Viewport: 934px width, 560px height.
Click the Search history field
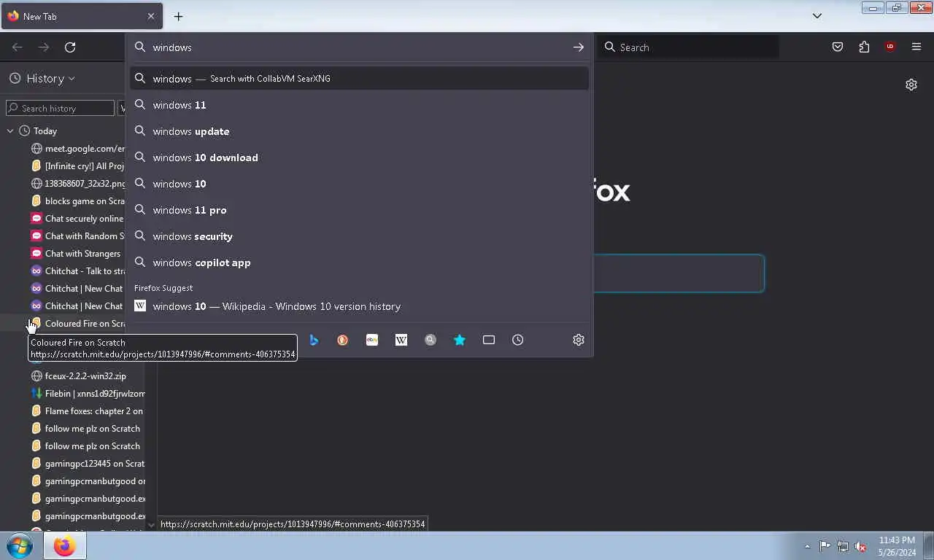coord(60,108)
